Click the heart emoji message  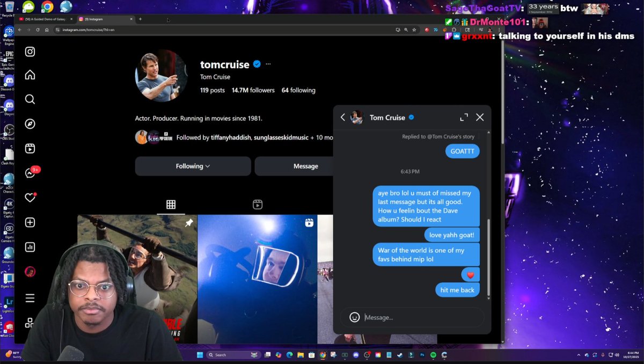(470, 275)
